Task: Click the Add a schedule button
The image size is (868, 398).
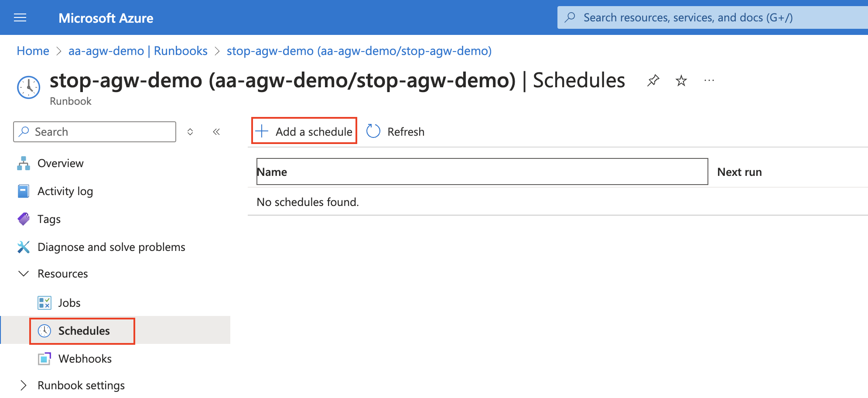Action: (304, 130)
